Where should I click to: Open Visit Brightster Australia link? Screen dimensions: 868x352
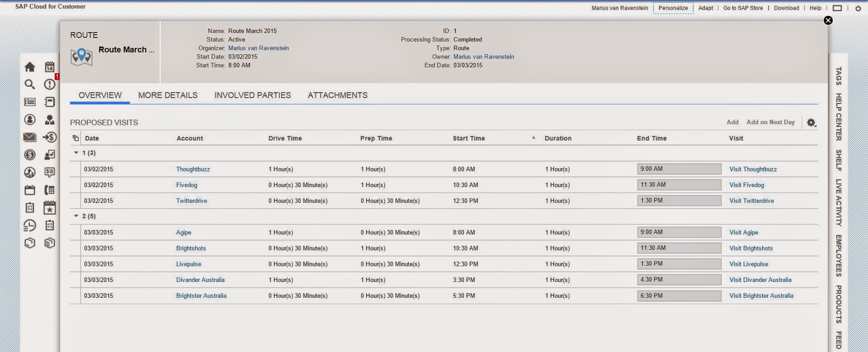[761, 296]
